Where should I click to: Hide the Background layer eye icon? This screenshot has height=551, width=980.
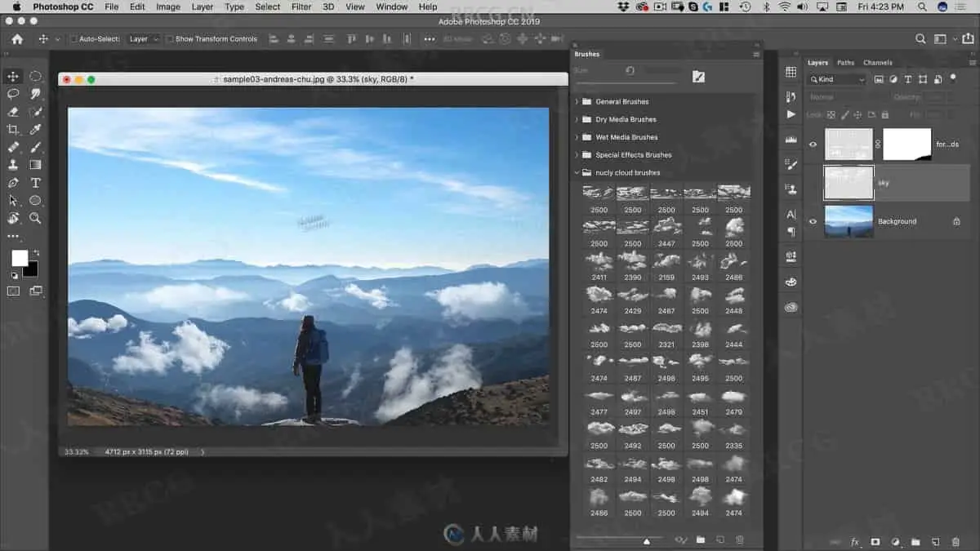tap(813, 221)
